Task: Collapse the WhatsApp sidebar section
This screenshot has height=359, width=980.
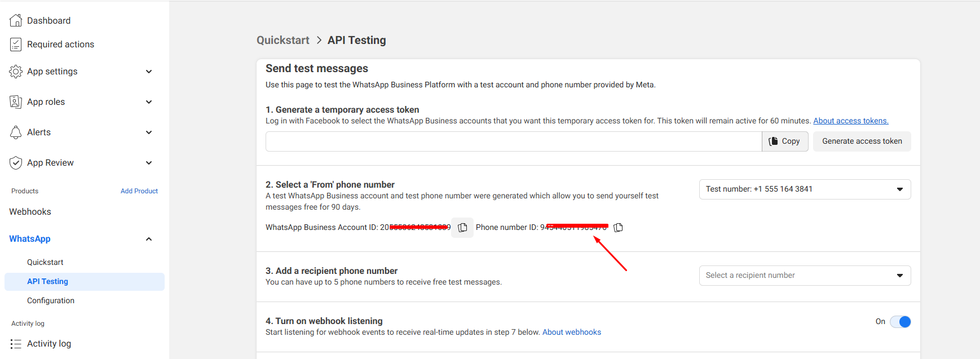Action: [149, 239]
